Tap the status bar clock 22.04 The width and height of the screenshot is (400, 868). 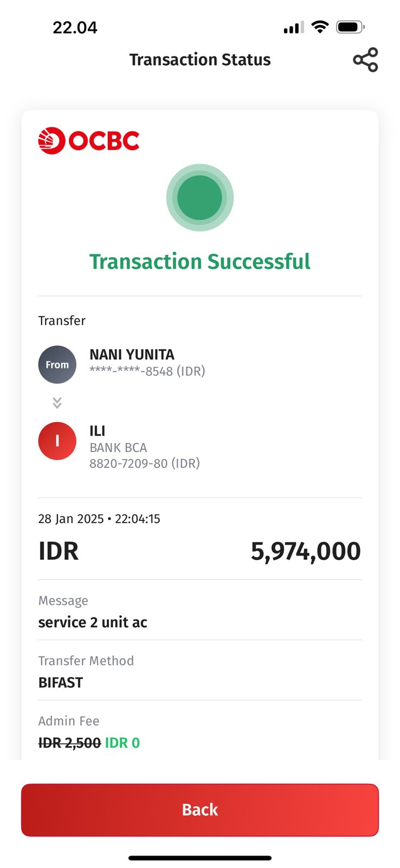coord(75,28)
